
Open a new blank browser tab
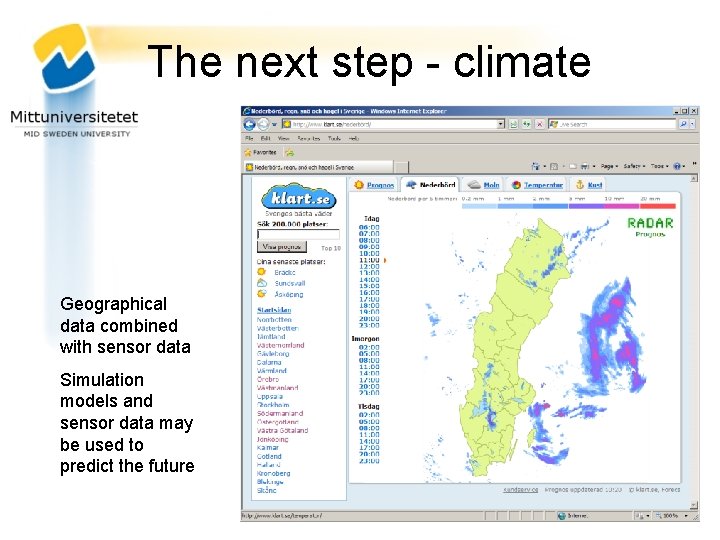(x=401, y=167)
